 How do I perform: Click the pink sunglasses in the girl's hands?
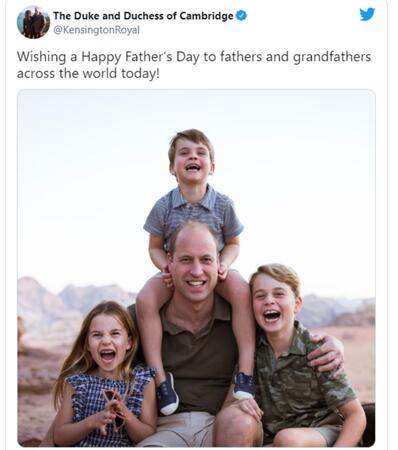114,408
